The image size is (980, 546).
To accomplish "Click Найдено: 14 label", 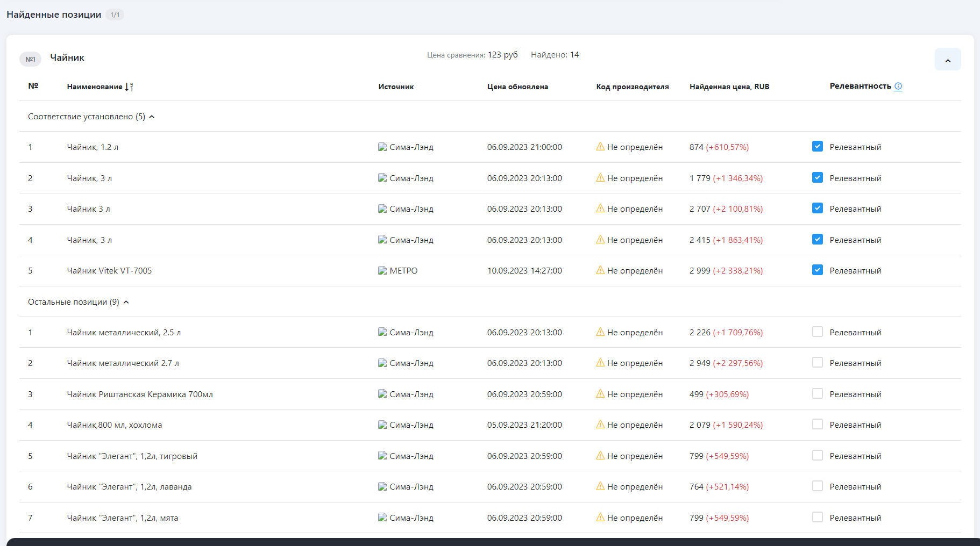I will click(x=555, y=55).
